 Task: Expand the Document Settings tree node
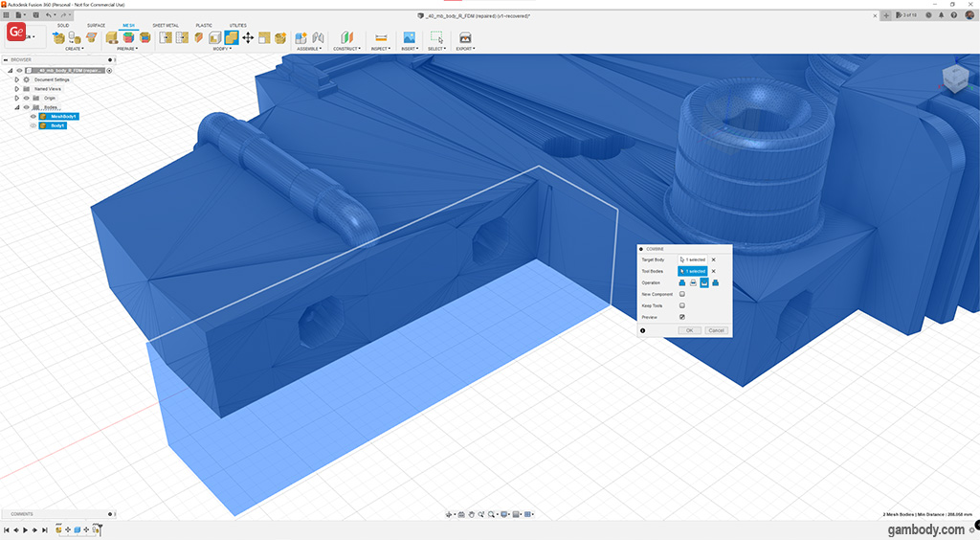coord(16,79)
